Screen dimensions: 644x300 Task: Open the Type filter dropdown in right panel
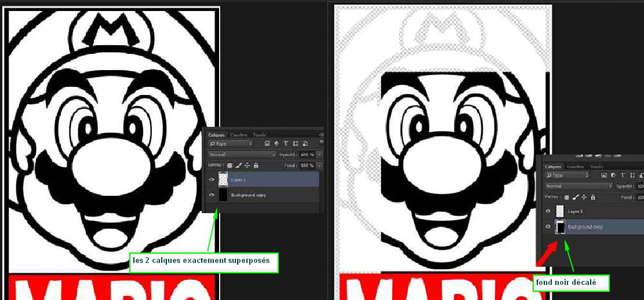567,175
